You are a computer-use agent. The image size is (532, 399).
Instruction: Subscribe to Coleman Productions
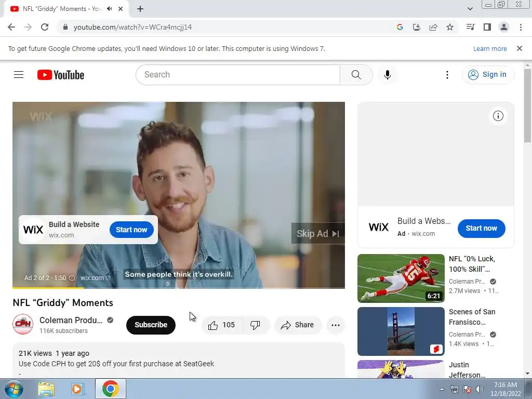[151, 325]
